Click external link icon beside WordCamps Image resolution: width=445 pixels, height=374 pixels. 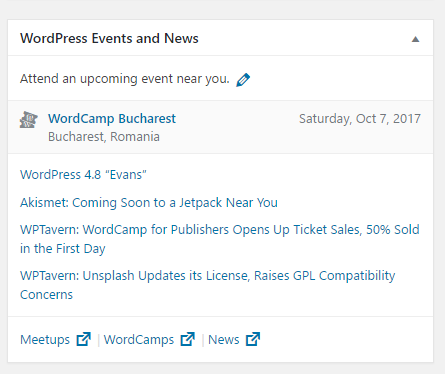click(188, 339)
